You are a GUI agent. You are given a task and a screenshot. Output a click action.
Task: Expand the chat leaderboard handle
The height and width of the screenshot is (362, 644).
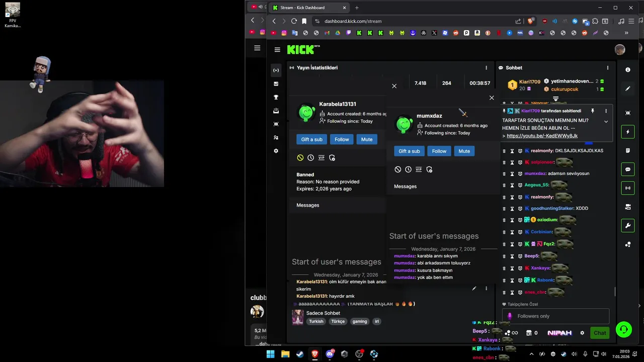point(555,99)
